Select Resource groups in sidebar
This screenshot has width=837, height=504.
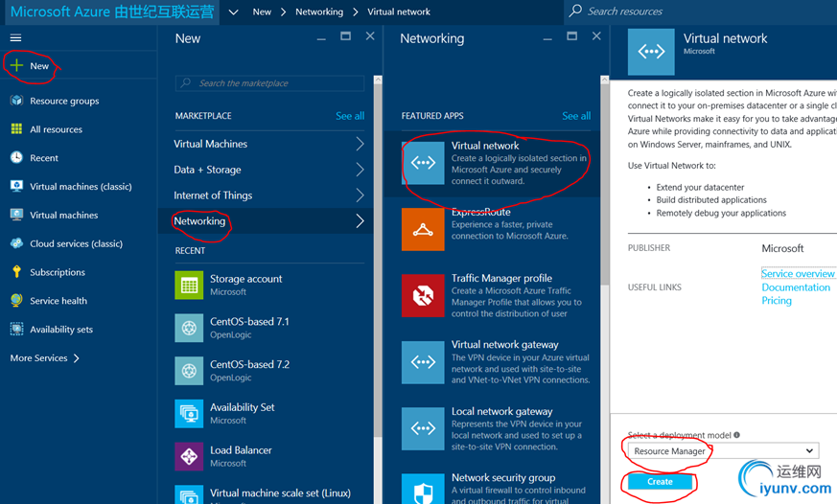pyautogui.click(x=64, y=101)
